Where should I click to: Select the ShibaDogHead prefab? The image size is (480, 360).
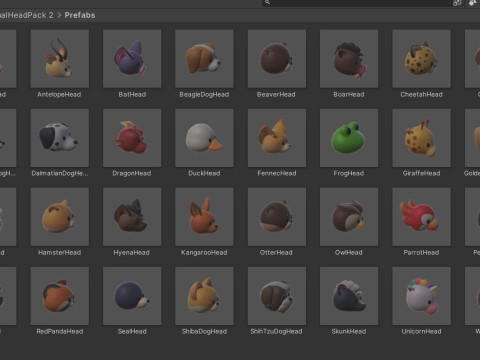(204, 296)
